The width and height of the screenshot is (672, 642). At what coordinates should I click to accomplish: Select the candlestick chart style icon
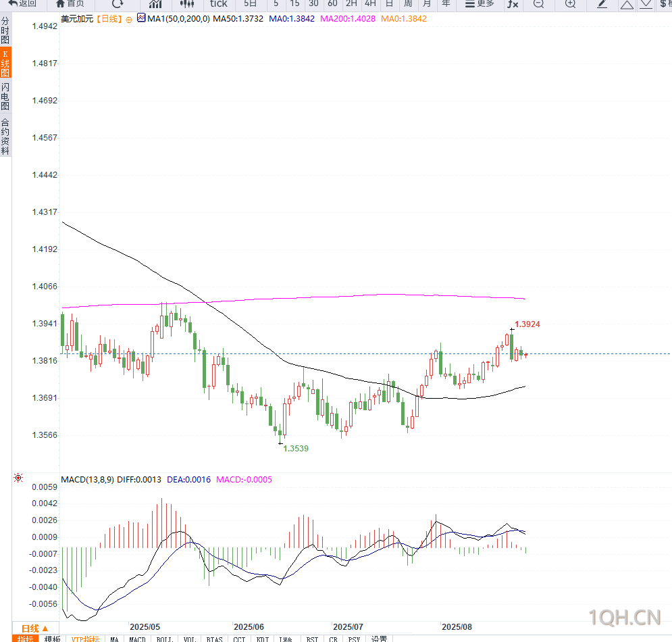tap(187, 4)
